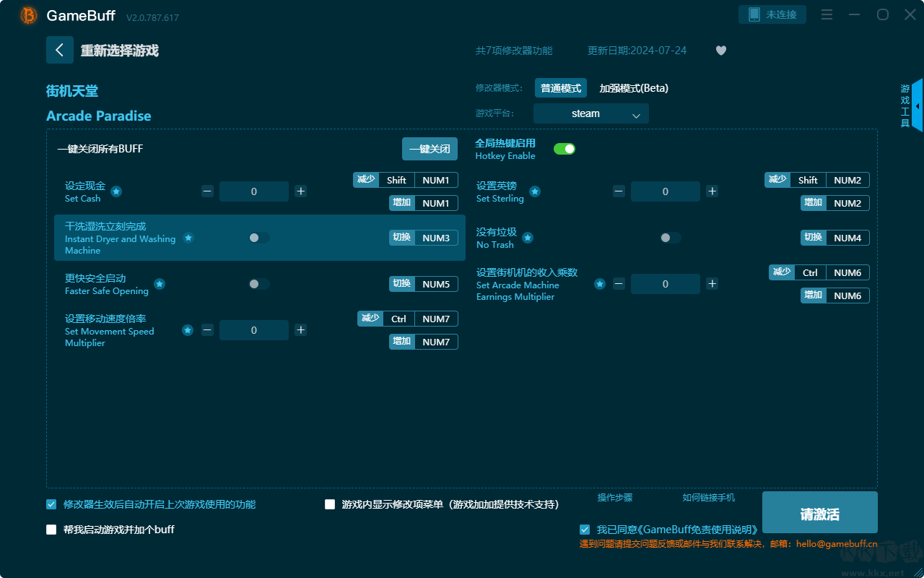Enable Instant Dryer and Washing Machine toggle
The image size is (924, 578).
tap(259, 238)
